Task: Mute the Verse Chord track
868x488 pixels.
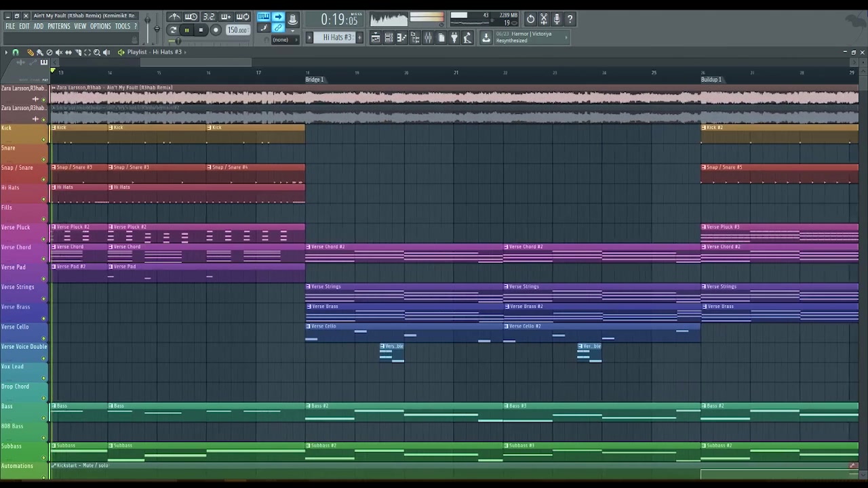Action: (x=44, y=259)
